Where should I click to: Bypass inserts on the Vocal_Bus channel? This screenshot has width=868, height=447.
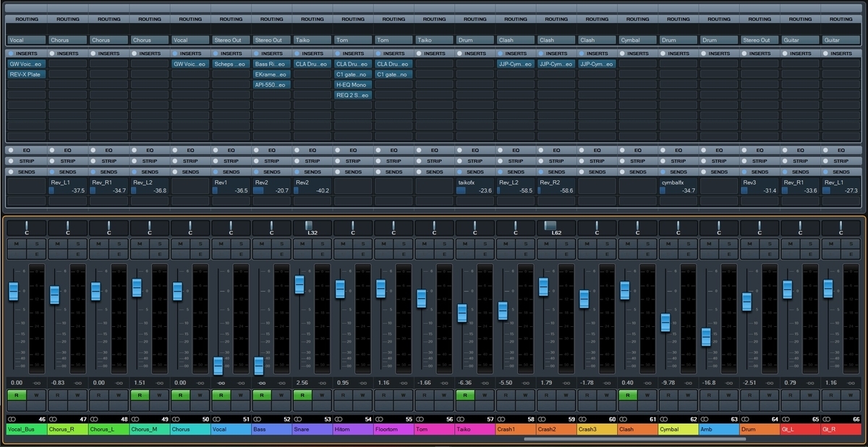coord(11,54)
